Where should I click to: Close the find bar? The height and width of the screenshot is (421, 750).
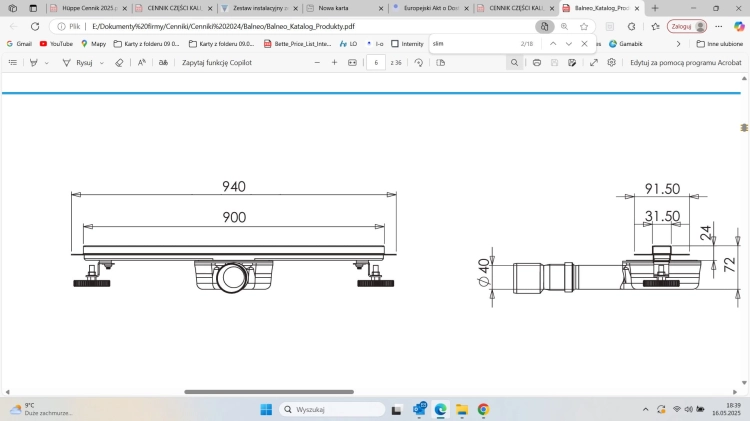pos(585,44)
